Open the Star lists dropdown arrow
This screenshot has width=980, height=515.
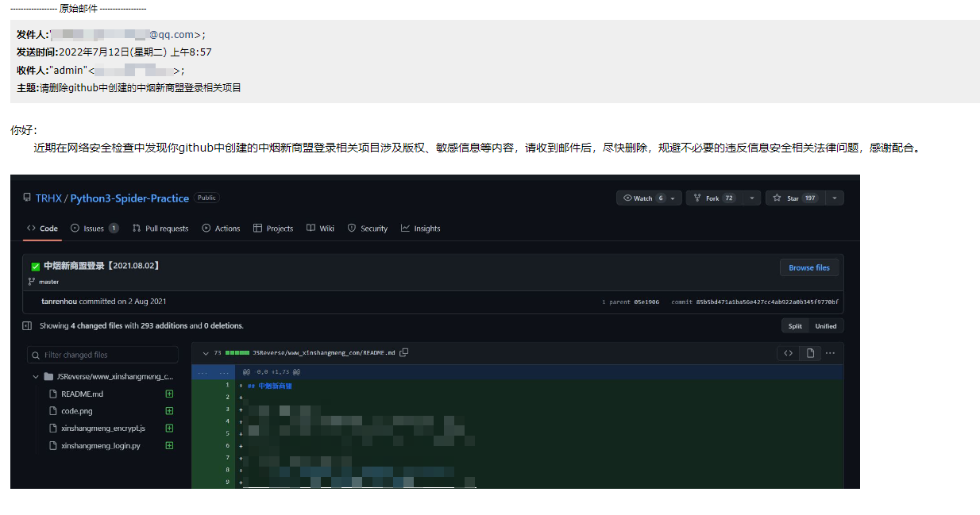834,198
